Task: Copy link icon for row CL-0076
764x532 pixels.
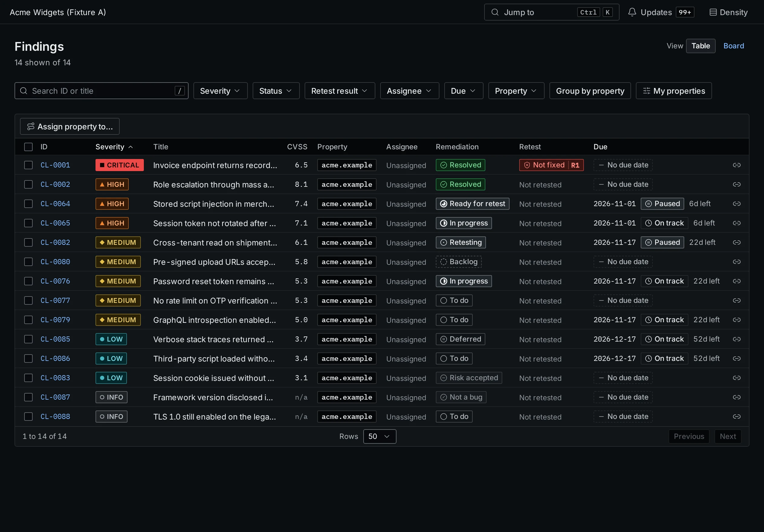Action: [x=736, y=281]
